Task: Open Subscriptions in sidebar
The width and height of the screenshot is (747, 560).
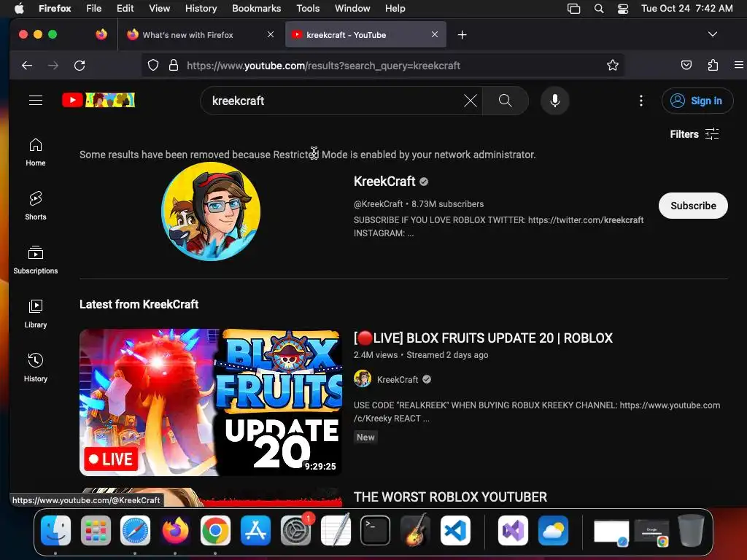Action: (36, 260)
